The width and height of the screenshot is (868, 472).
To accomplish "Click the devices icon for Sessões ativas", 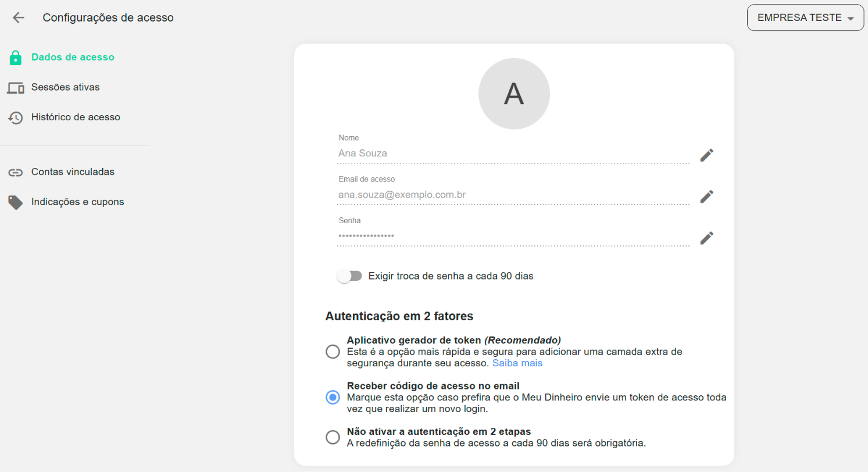I will pyautogui.click(x=16, y=88).
